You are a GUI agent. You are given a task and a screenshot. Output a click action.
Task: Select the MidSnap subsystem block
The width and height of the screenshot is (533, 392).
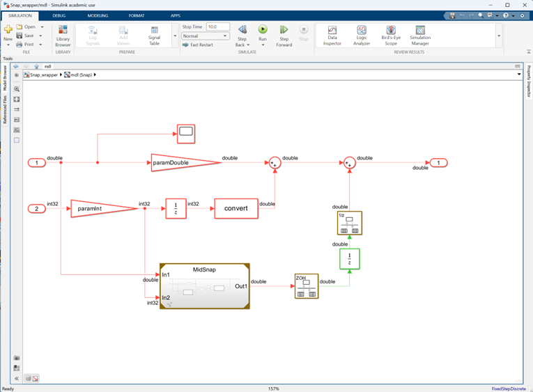point(204,285)
